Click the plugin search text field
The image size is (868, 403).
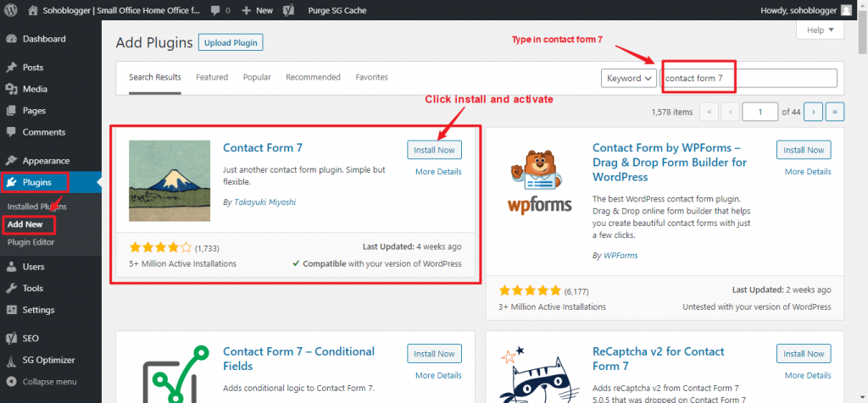749,78
